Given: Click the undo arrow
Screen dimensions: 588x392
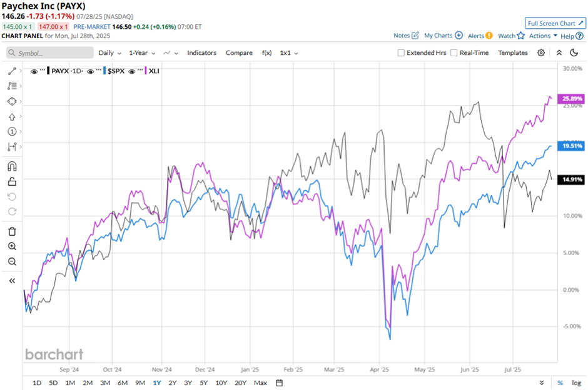Looking at the screenshot, I should [x=12, y=197].
